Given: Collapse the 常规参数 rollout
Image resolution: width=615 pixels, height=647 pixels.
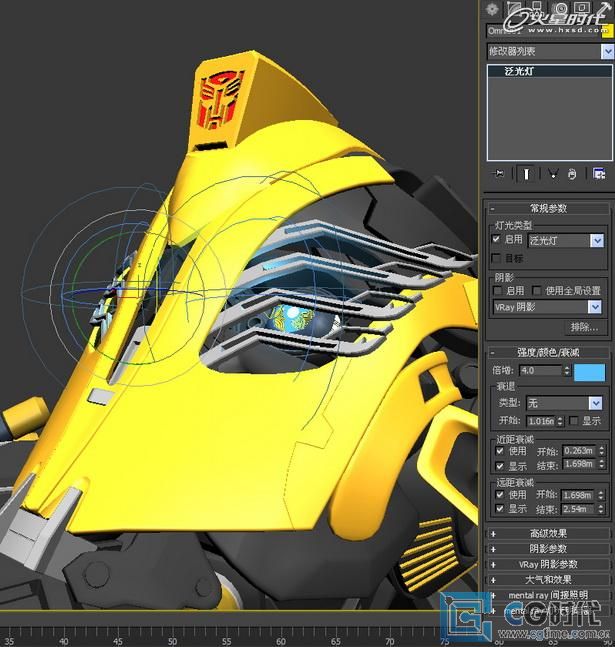Looking at the screenshot, I should pyautogui.click(x=548, y=208).
